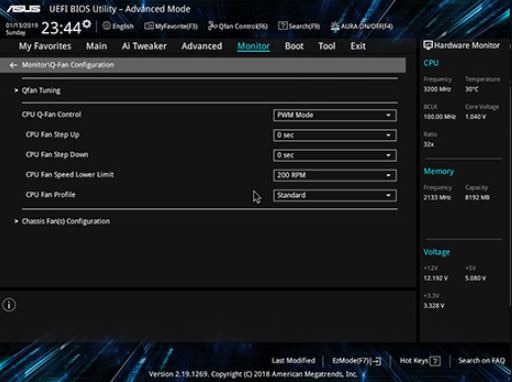Click the back arrow in Q-Fan Configuration breadcrumb
This screenshot has height=382, width=512.
click(x=13, y=65)
